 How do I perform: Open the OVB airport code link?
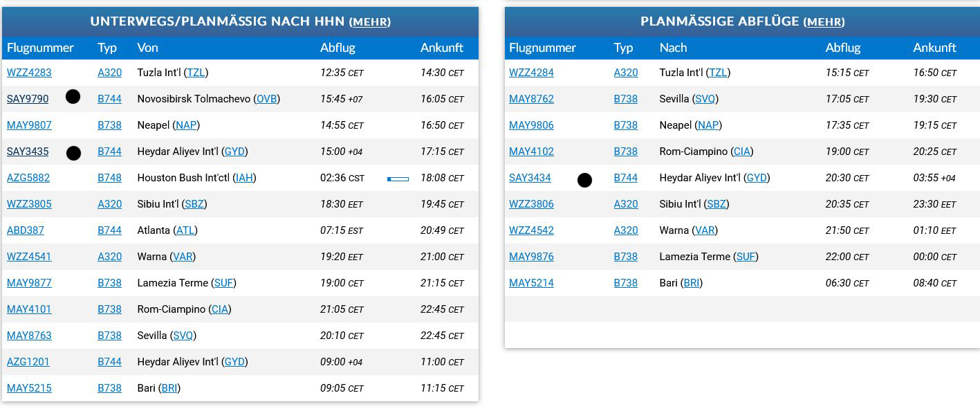point(266,99)
